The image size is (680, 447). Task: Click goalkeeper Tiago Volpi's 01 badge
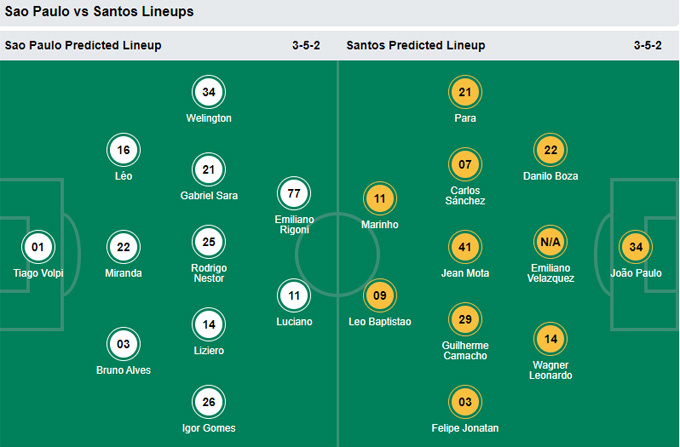[38, 247]
